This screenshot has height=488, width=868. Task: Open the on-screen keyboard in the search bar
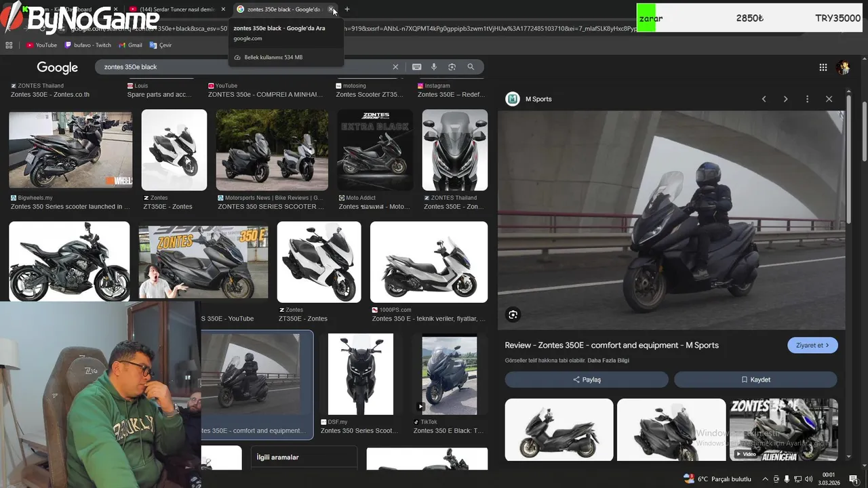point(416,67)
